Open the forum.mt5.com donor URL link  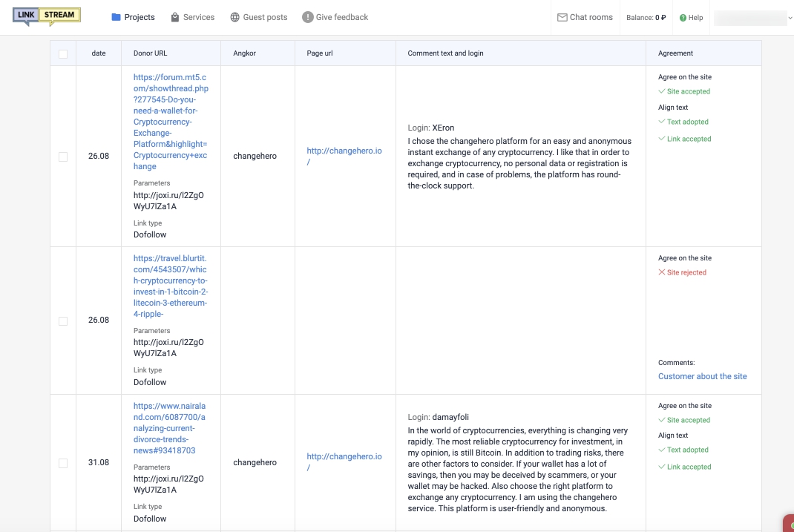pos(171,122)
